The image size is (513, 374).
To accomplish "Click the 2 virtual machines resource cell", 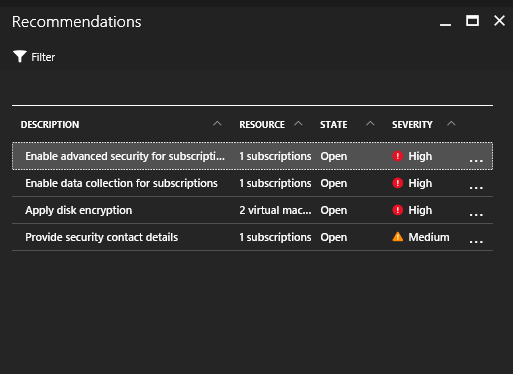I will [275, 210].
